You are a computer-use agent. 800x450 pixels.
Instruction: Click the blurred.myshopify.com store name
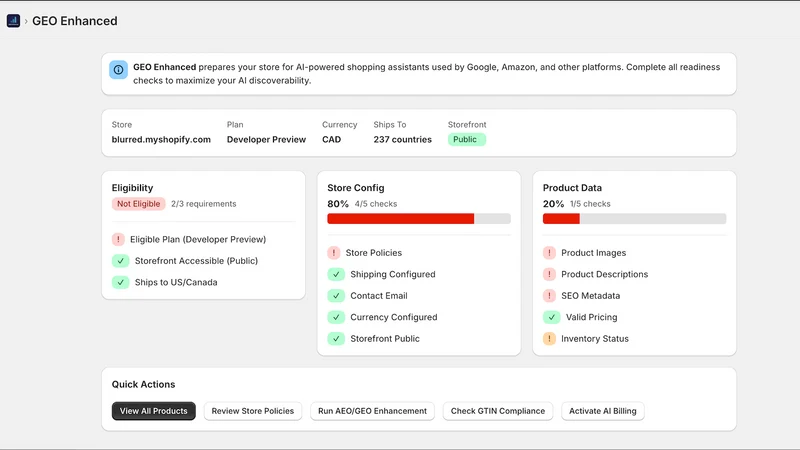pos(161,139)
